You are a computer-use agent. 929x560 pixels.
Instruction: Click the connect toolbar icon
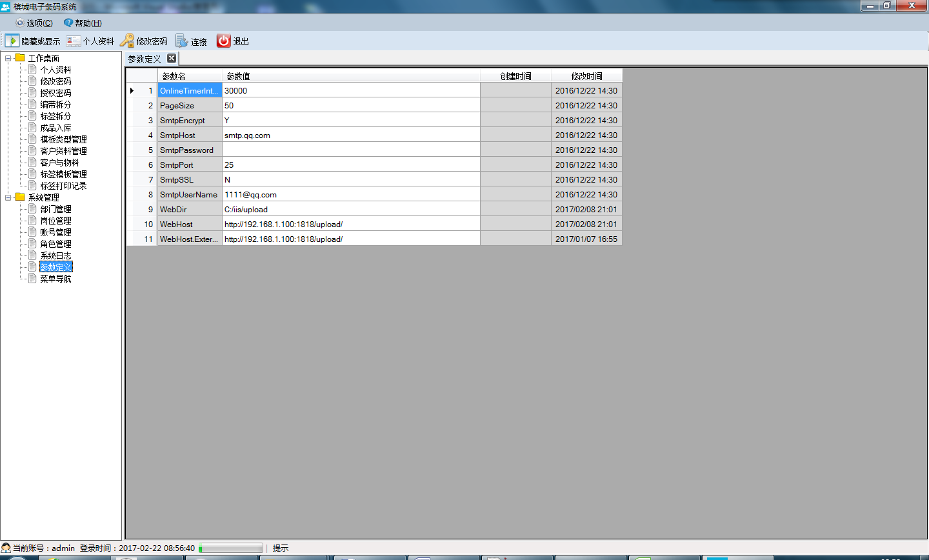coord(182,41)
